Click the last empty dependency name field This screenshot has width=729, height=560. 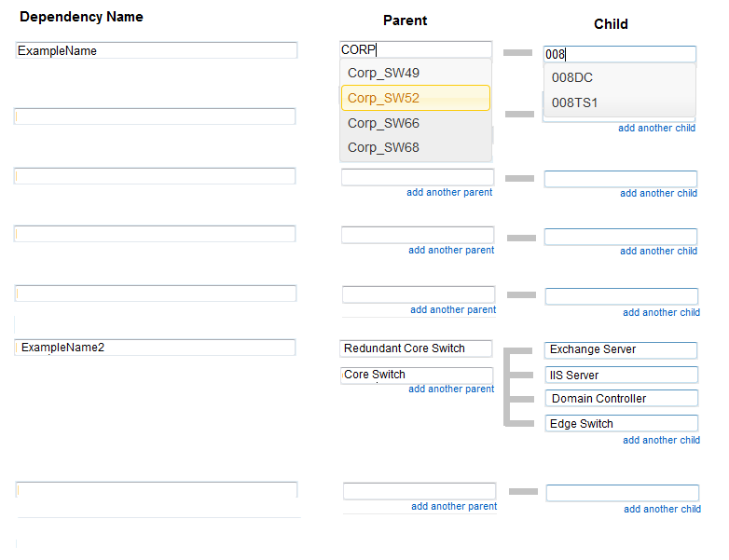(157, 490)
